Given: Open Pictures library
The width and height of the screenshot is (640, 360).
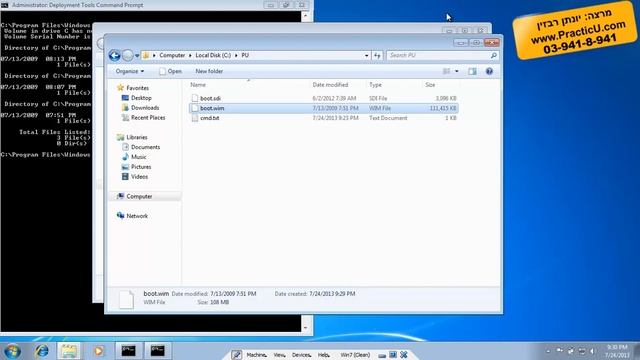Looking at the screenshot, I should (141, 167).
